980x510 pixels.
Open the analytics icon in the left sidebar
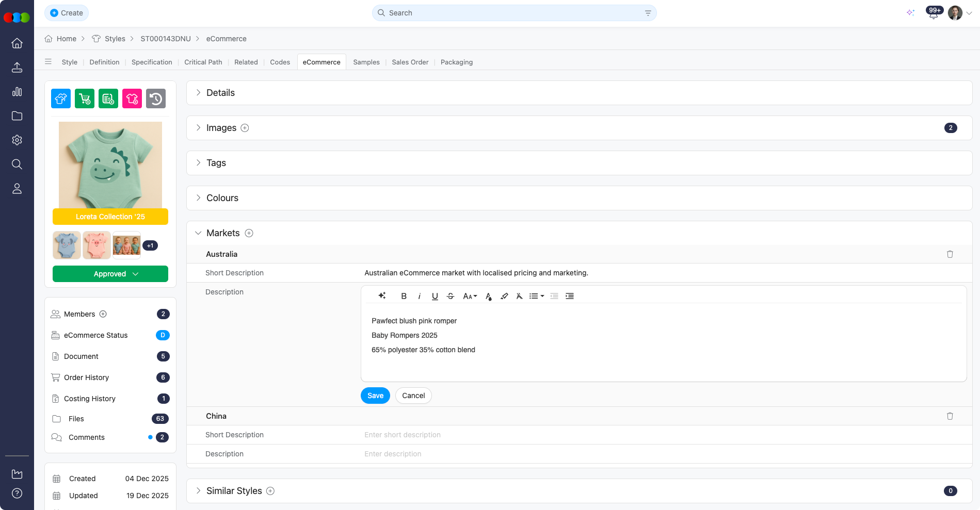click(x=17, y=92)
